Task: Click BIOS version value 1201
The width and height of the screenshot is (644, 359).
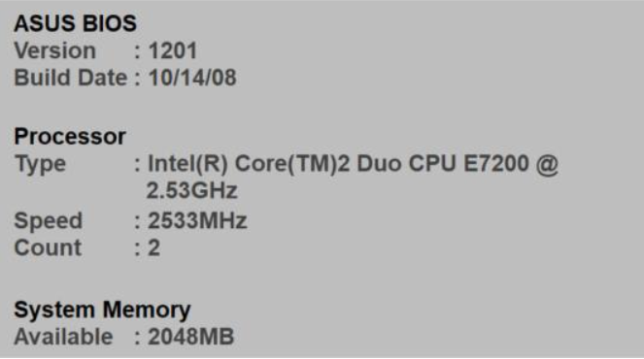Action: tap(173, 50)
